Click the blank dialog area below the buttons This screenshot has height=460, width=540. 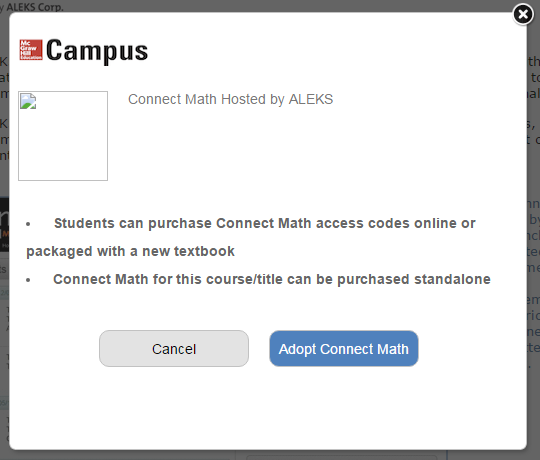268,408
